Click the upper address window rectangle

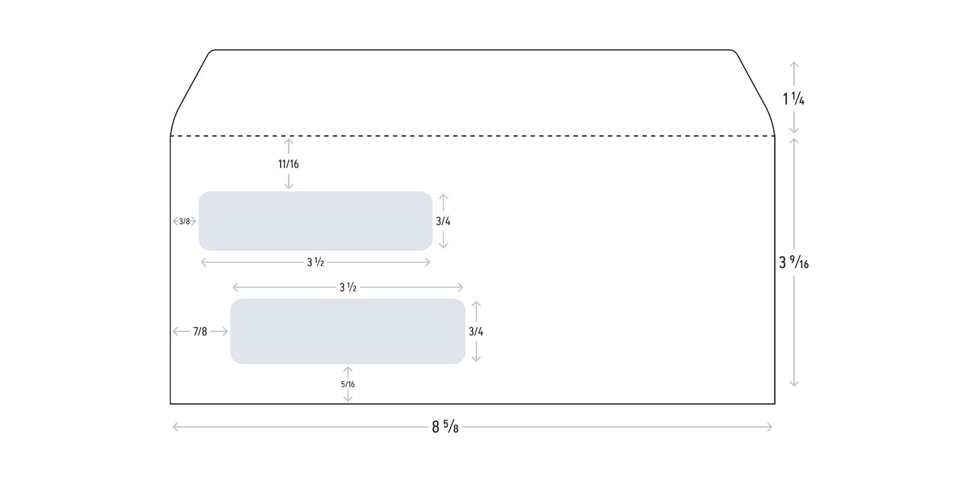click(x=315, y=221)
